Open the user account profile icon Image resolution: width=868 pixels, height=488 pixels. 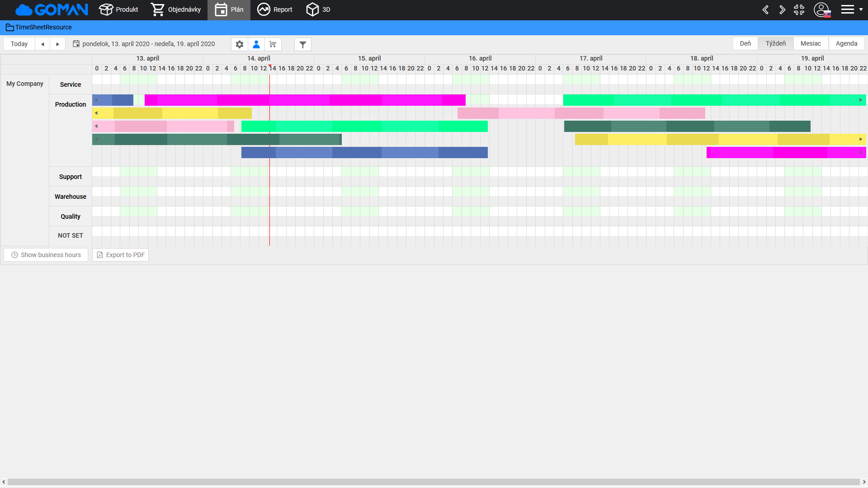821,9
